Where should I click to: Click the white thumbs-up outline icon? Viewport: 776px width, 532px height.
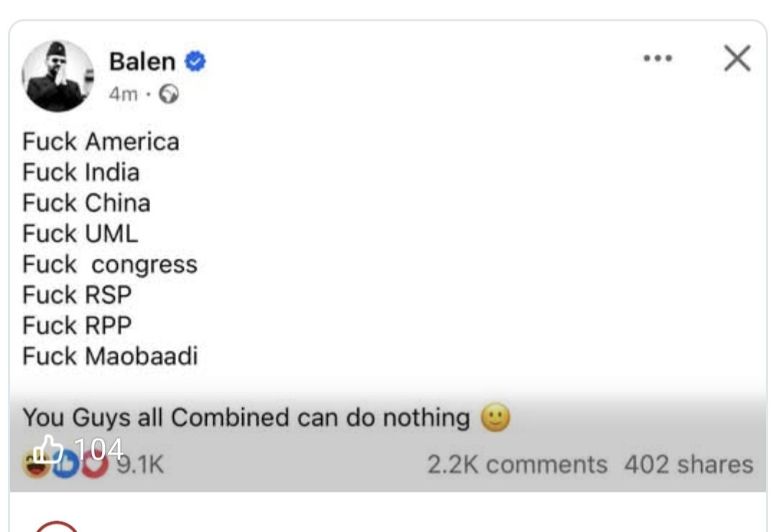pyautogui.click(x=49, y=449)
